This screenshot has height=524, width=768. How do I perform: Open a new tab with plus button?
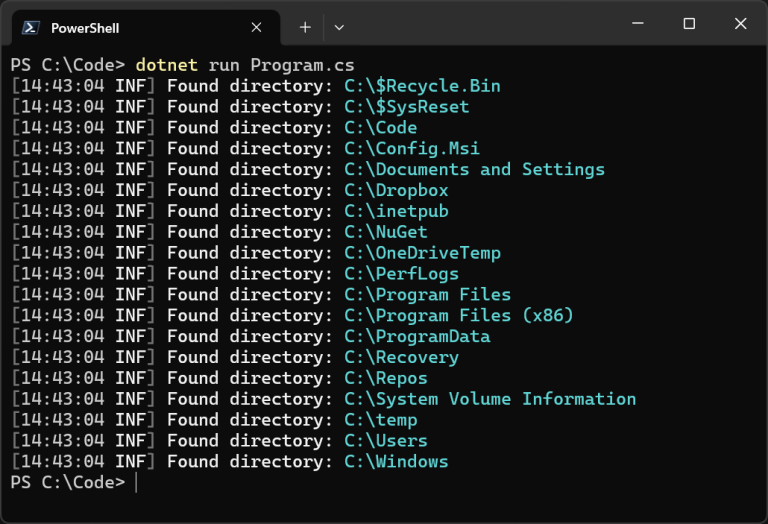(x=305, y=27)
